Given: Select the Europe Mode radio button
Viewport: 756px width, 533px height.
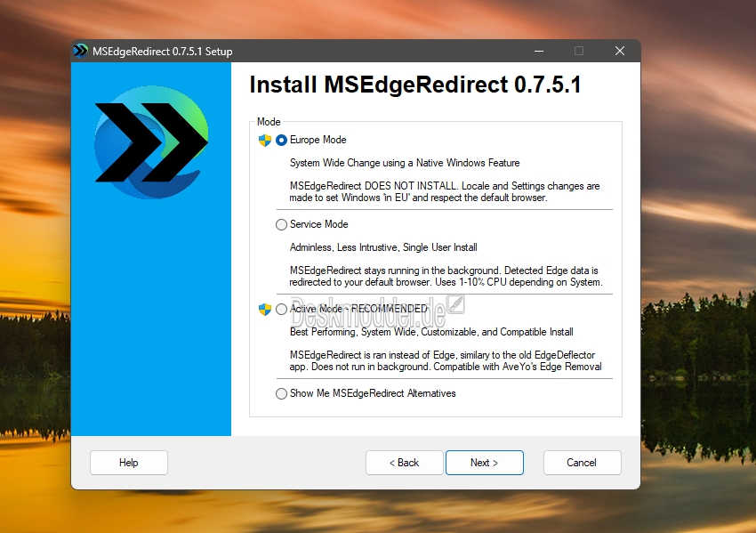Looking at the screenshot, I should pos(281,140).
